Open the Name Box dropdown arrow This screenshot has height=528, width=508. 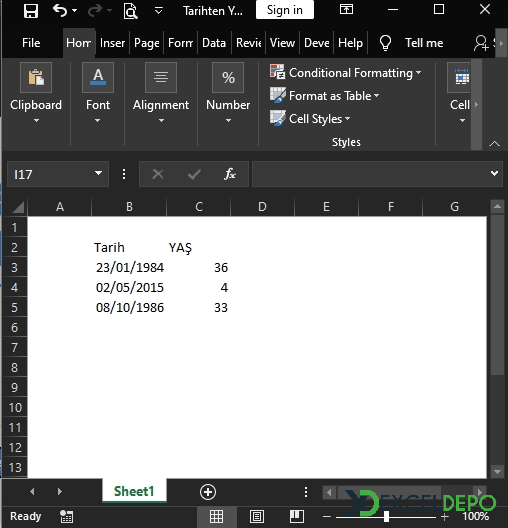coord(98,173)
